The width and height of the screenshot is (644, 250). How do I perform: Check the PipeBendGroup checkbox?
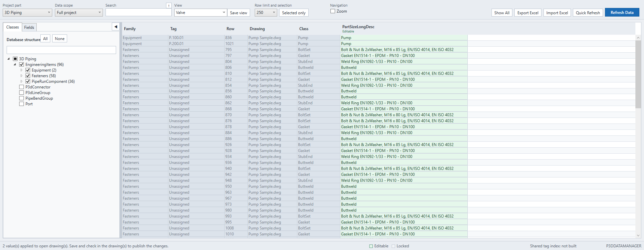[21, 98]
